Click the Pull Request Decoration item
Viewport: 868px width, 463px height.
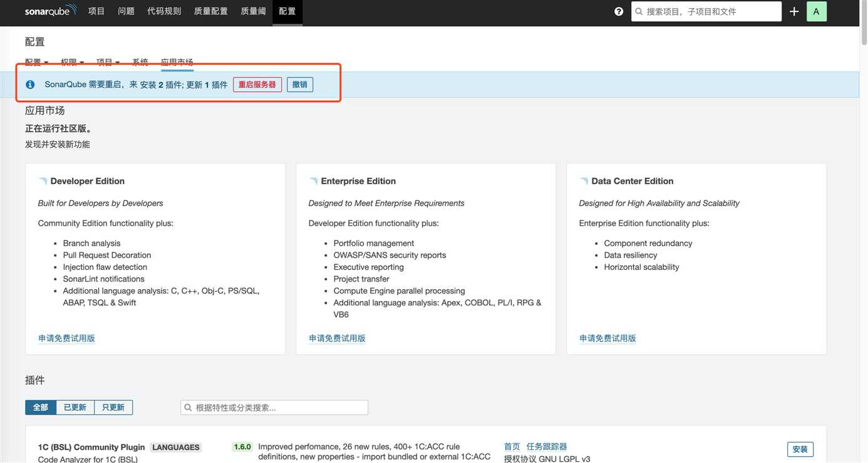[x=107, y=255]
